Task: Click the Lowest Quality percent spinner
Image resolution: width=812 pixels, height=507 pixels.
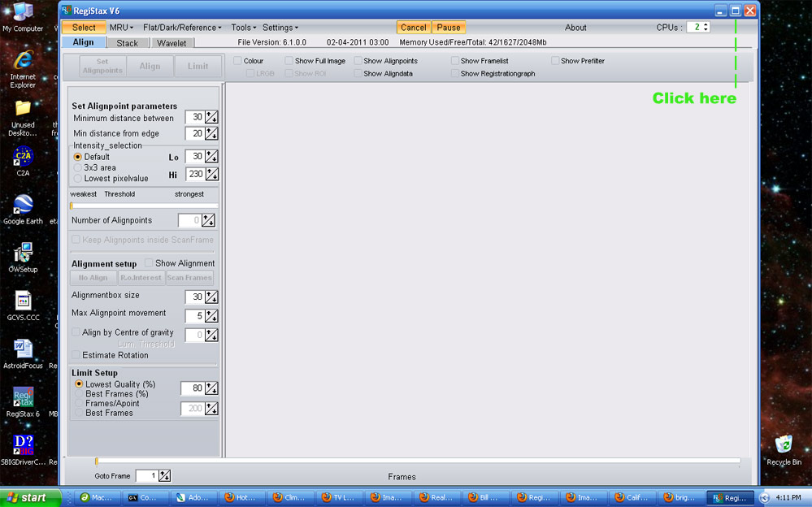Action: (x=211, y=388)
